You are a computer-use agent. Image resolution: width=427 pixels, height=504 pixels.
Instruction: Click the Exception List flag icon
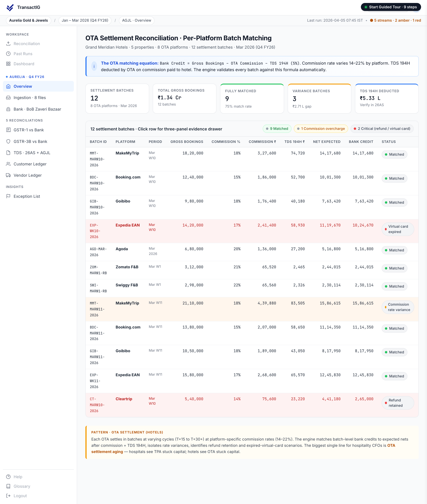click(x=8, y=196)
